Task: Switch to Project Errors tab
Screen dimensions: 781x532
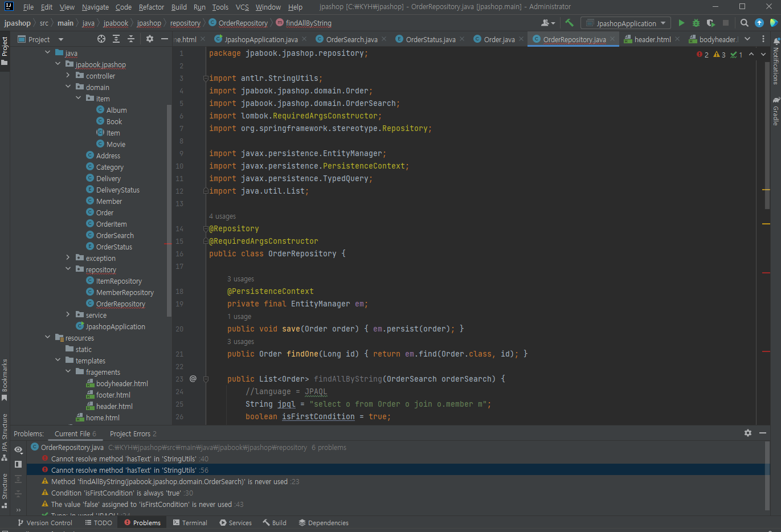Action: point(133,434)
